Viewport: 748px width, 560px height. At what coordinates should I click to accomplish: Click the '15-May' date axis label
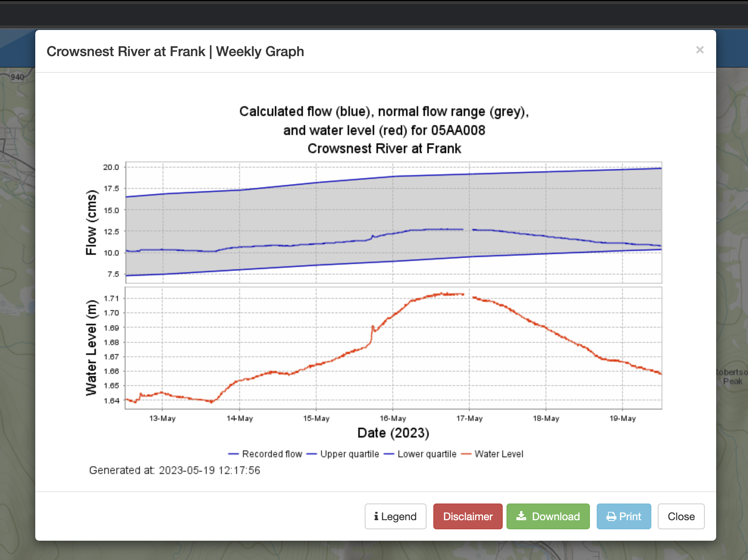(x=316, y=418)
